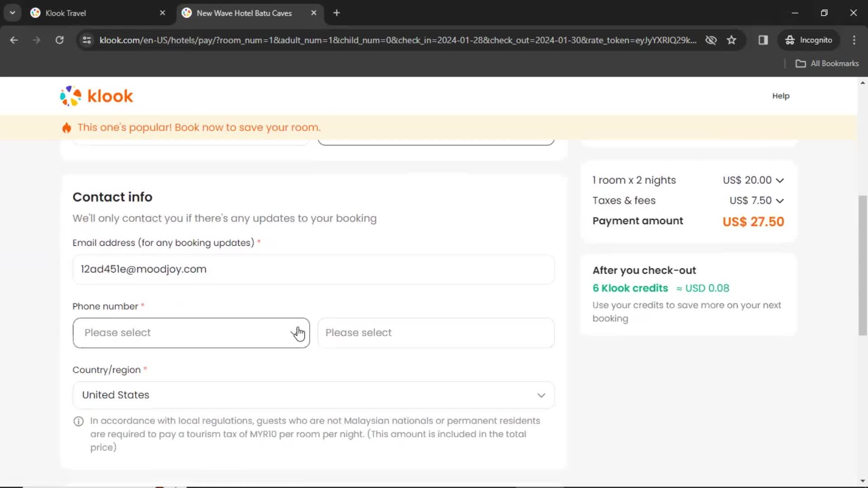Click the Klook Travel tab

(x=98, y=13)
